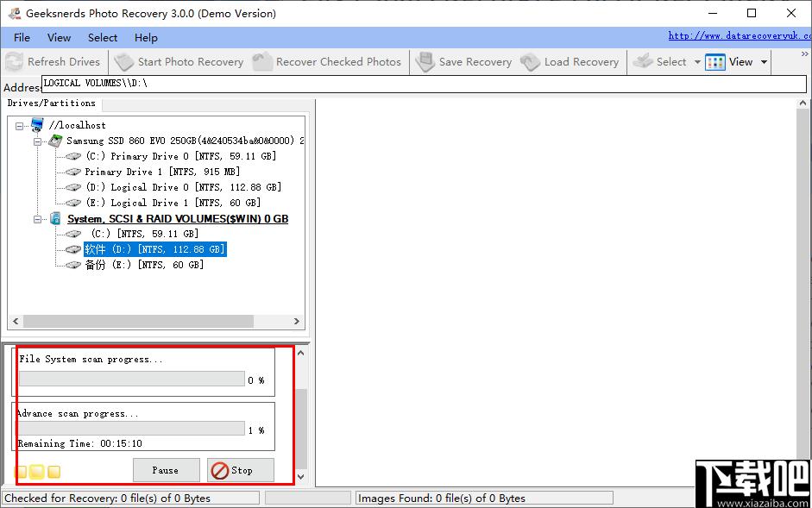Image resolution: width=812 pixels, height=508 pixels.
Task: Select the //localhost computer icon
Action: (x=37, y=125)
